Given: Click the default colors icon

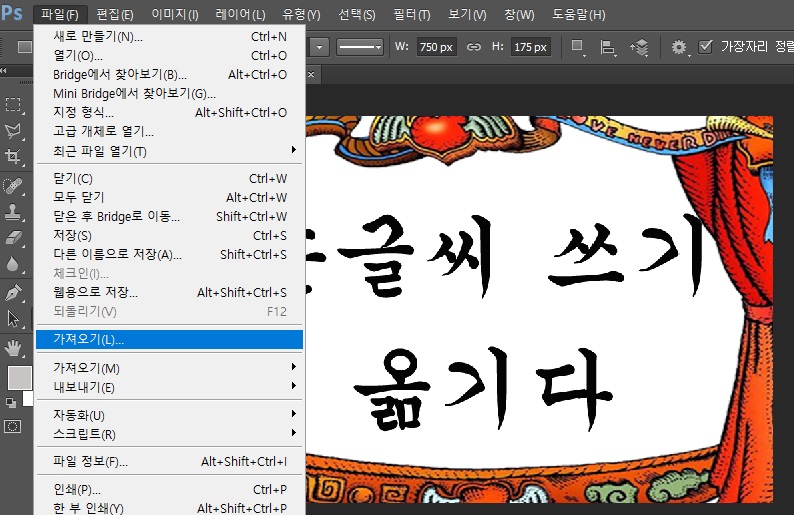Looking at the screenshot, I should pos(11,403).
